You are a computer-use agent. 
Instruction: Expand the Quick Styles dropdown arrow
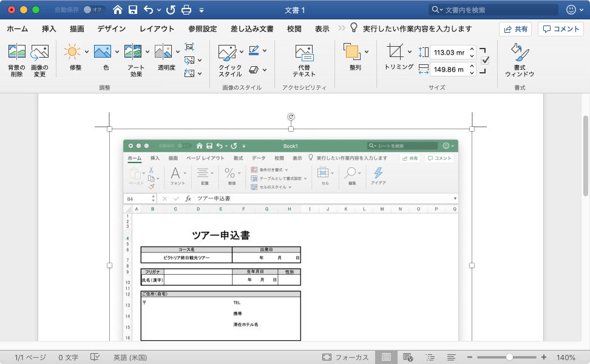coord(241,52)
